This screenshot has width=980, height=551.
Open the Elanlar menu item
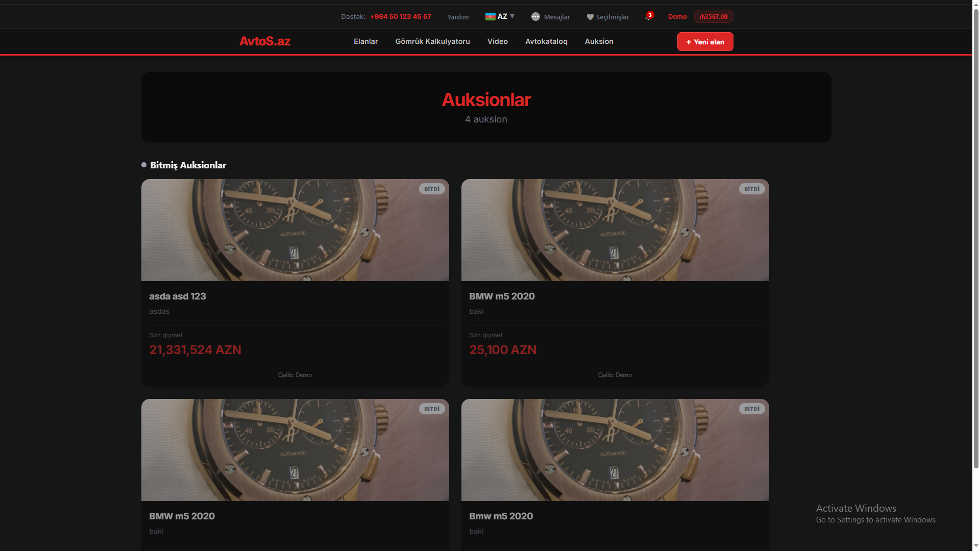click(365, 41)
